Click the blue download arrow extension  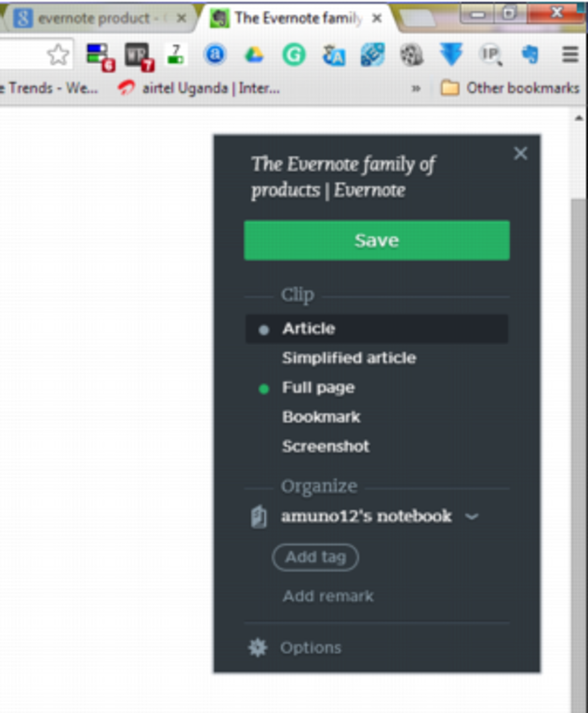pyautogui.click(x=451, y=55)
